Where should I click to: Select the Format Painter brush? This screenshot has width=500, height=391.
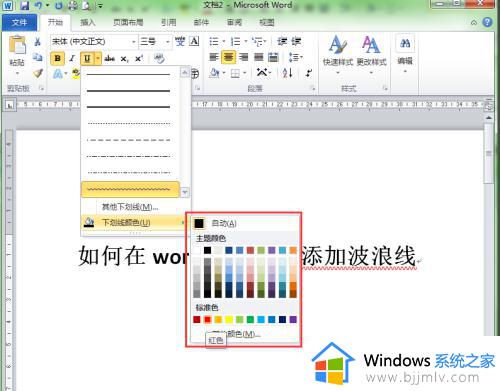tap(38, 73)
